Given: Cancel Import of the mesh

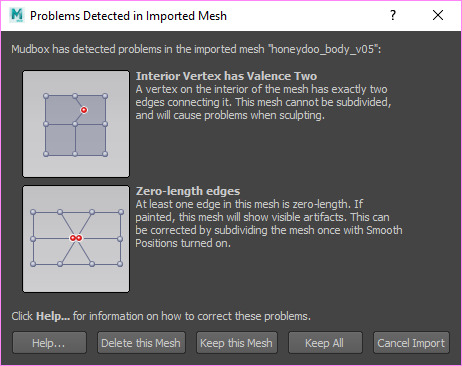Looking at the screenshot, I should (x=411, y=343).
